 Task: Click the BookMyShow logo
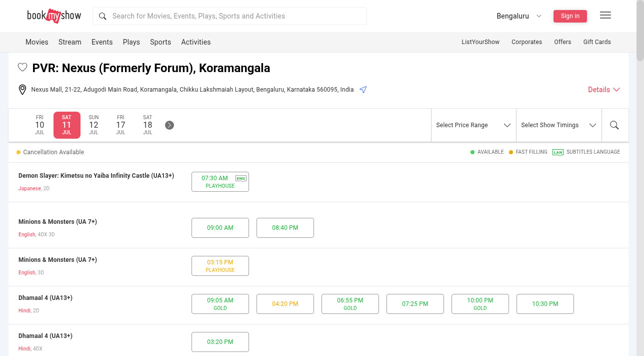(x=54, y=16)
